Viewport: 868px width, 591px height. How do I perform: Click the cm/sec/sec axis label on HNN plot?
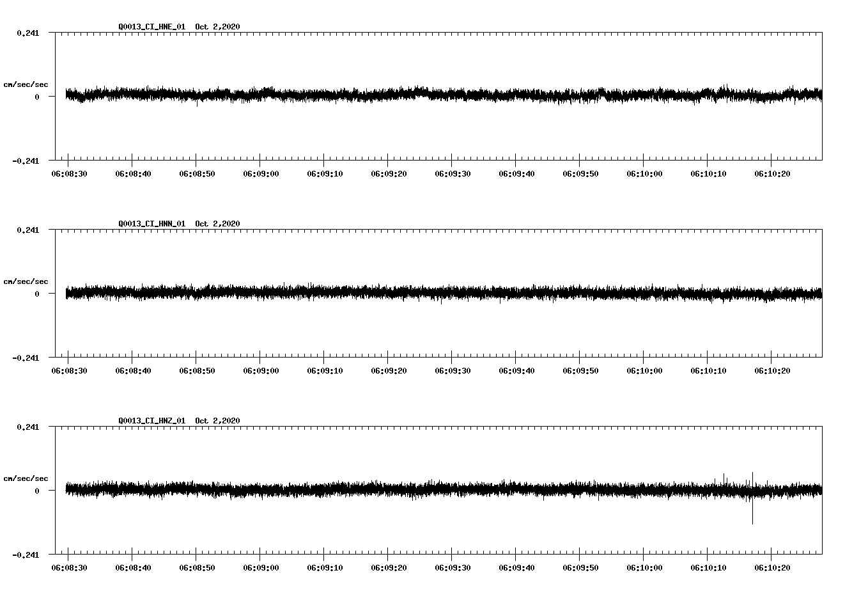pos(26,280)
